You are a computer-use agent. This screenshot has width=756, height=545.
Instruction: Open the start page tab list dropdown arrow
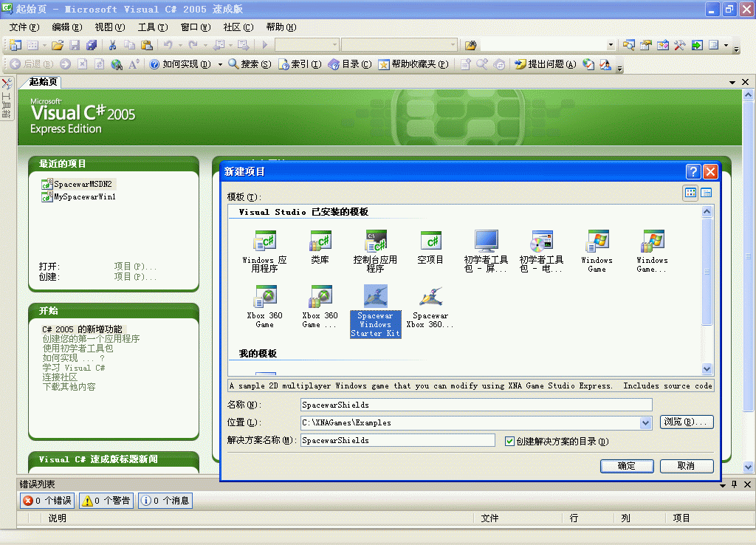(x=732, y=83)
